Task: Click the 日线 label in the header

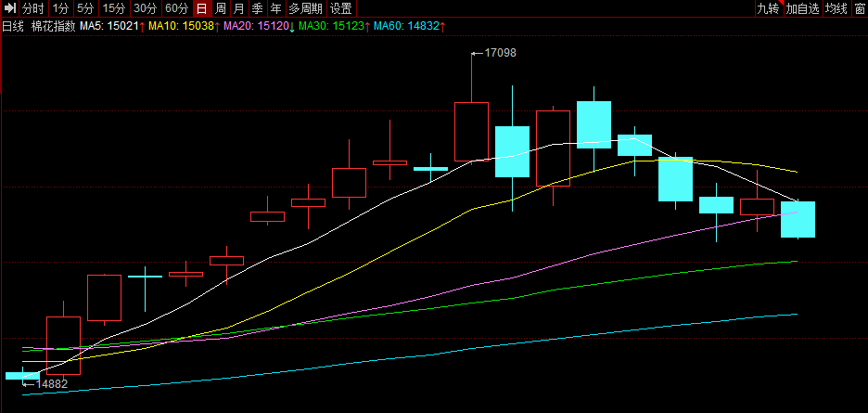Action: click(x=13, y=25)
